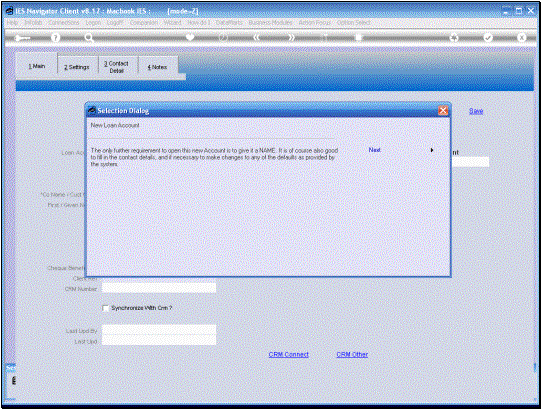The height and width of the screenshot is (409, 541).
Task: Click the magnifying glass search icon
Action: click(89, 38)
